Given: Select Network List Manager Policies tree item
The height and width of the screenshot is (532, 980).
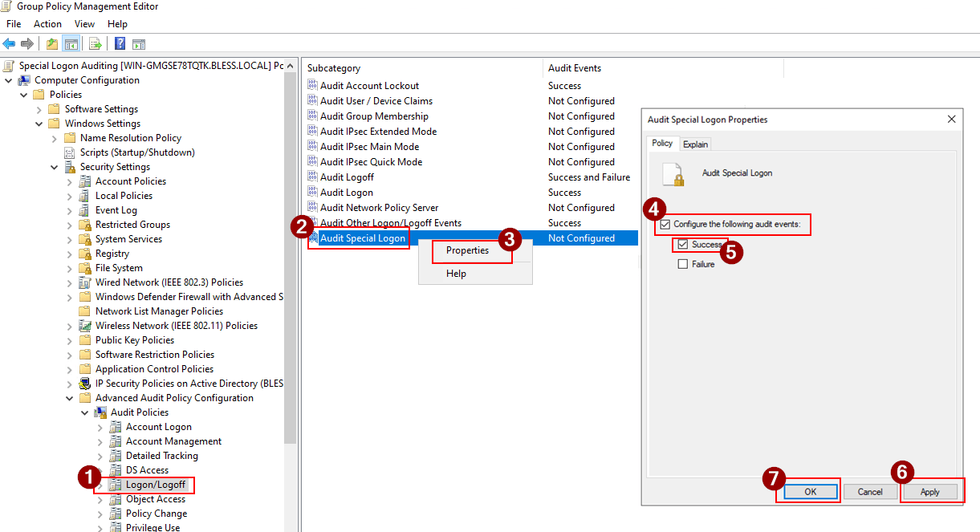Looking at the screenshot, I should [x=159, y=311].
